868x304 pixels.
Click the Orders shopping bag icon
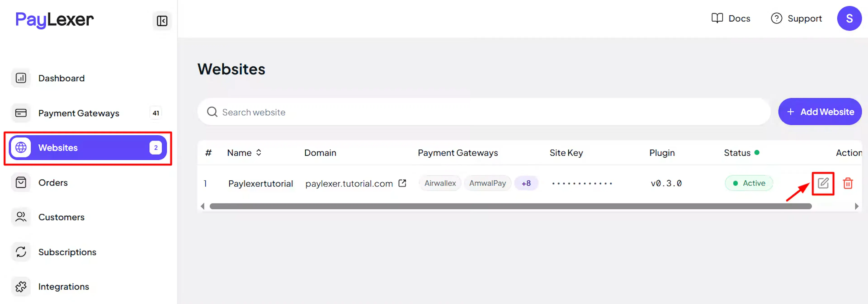pos(21,182)
